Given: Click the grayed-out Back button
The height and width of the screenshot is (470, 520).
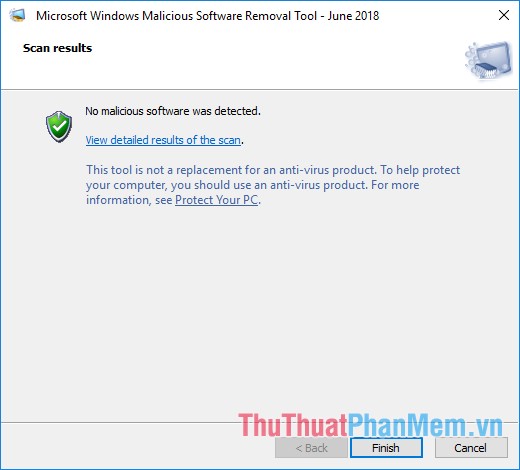Looking at the screenshot, I should coord(311,448).
